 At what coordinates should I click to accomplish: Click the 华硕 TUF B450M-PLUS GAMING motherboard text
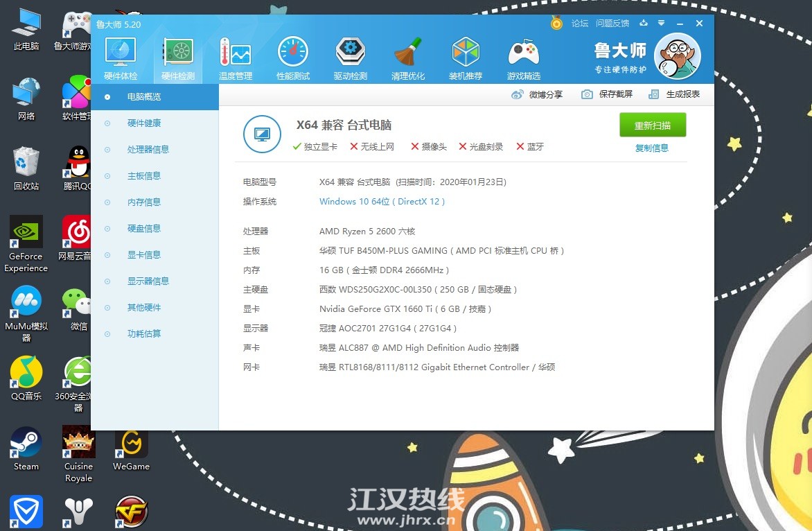pyautogui.click(x=441, y=251)
